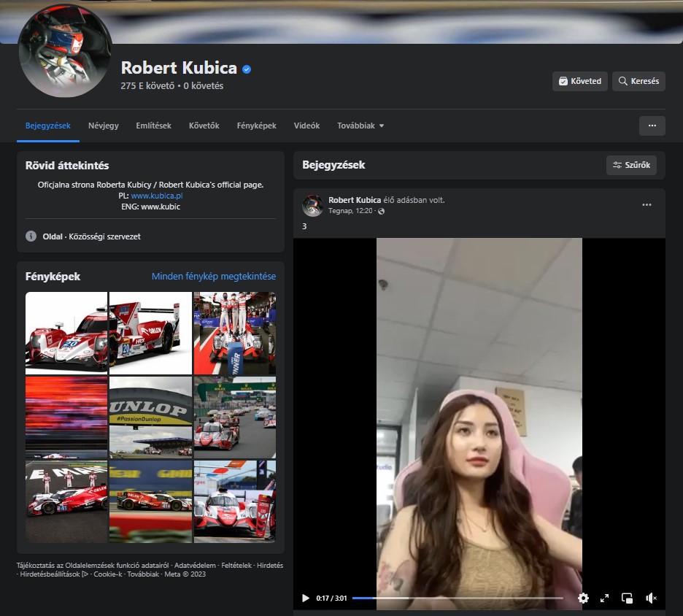Open Minden fénykép megtekintése
This screenshot has width=683, height=616.
pos(215,277)
